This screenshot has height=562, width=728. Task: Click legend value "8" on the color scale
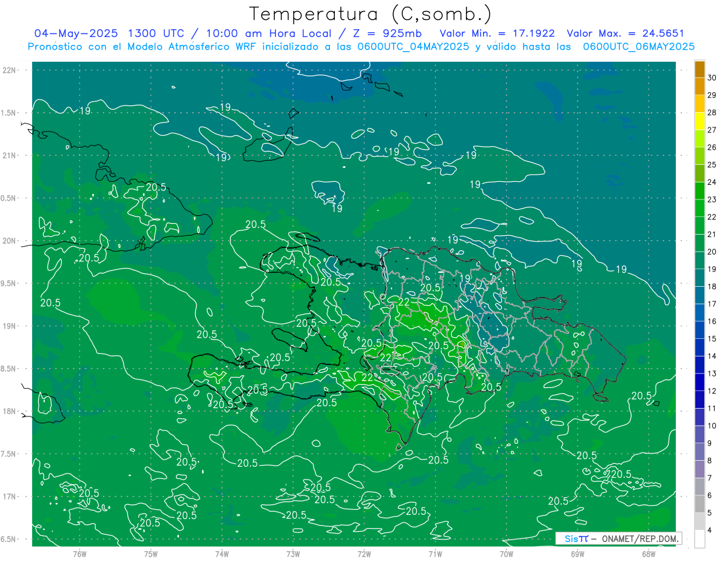click(710, 460)
